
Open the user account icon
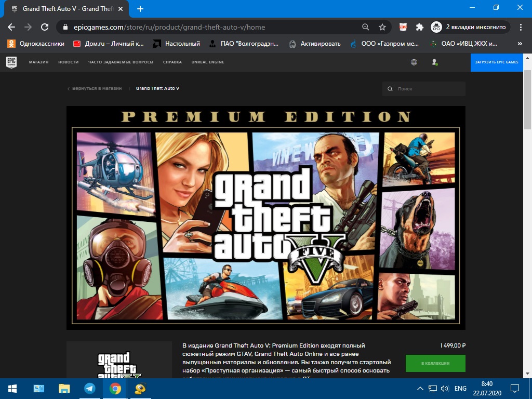(x=434, y=62)
